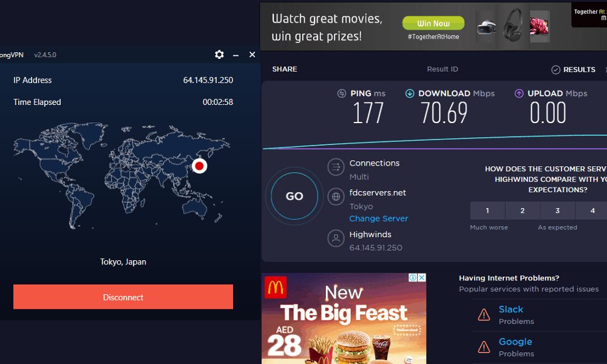Rate customer service as 4
This screenshot has height=364, width=607.
592,211
